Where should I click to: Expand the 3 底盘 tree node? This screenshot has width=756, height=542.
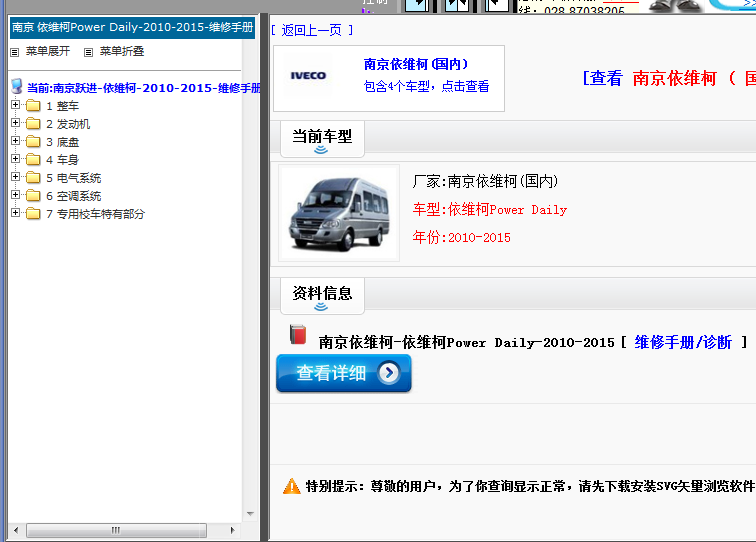point(15,141)
